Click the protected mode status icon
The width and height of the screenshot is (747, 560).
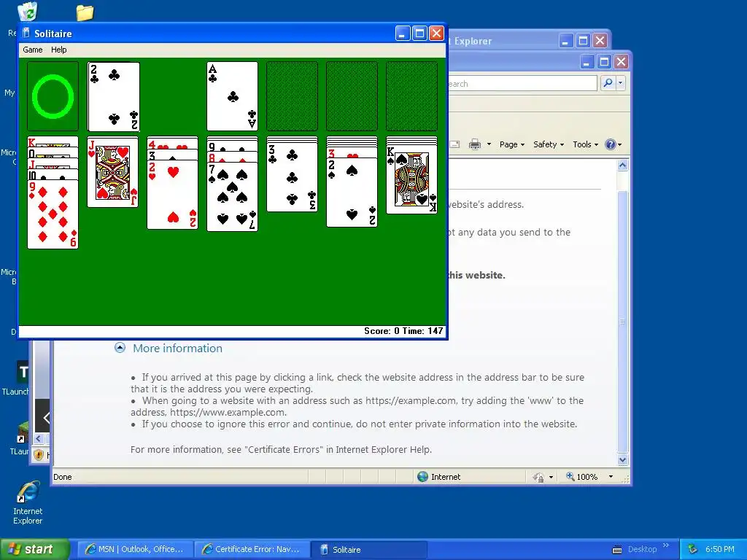tap(538, 477)
